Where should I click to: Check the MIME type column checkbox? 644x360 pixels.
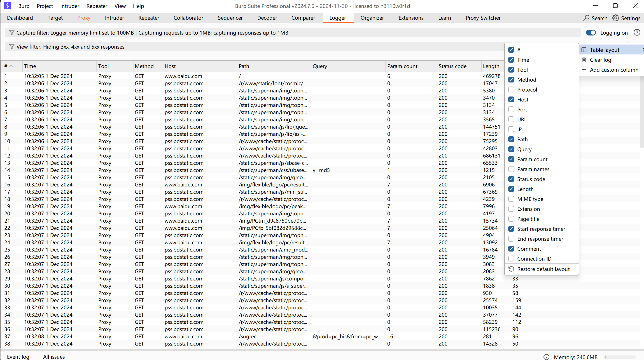[x=511, y=199]
